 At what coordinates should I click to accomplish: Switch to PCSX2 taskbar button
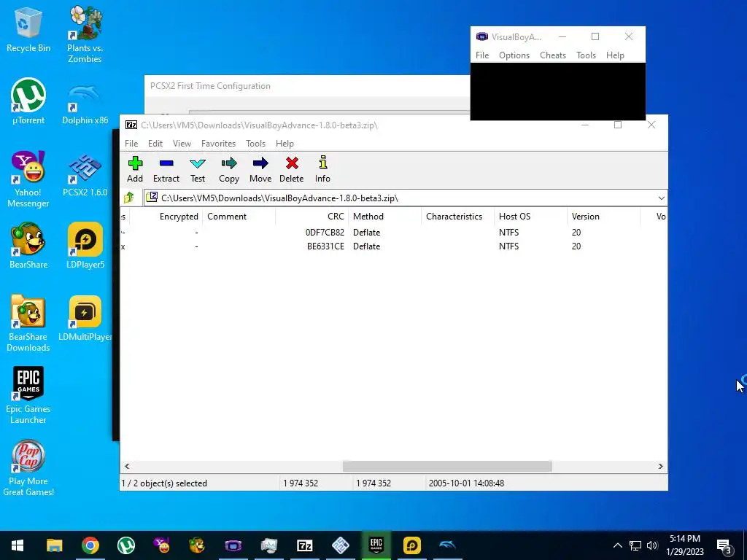pos(340,545)
